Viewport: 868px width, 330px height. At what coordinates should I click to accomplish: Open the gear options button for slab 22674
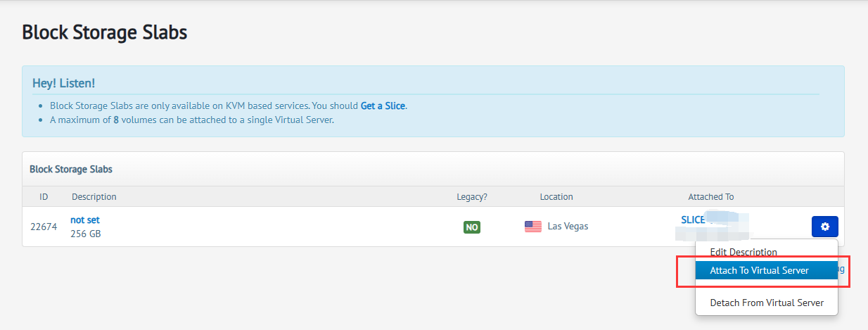coord(824,227)
